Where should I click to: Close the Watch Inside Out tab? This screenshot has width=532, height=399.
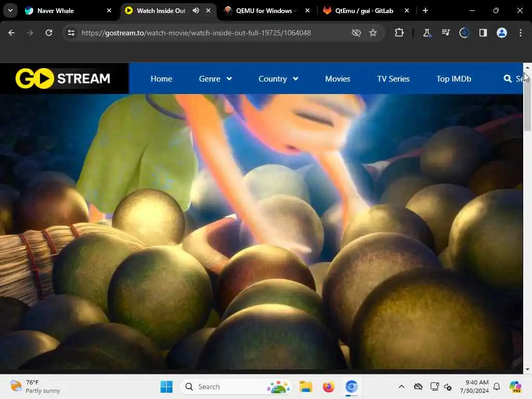click(208, 11)
